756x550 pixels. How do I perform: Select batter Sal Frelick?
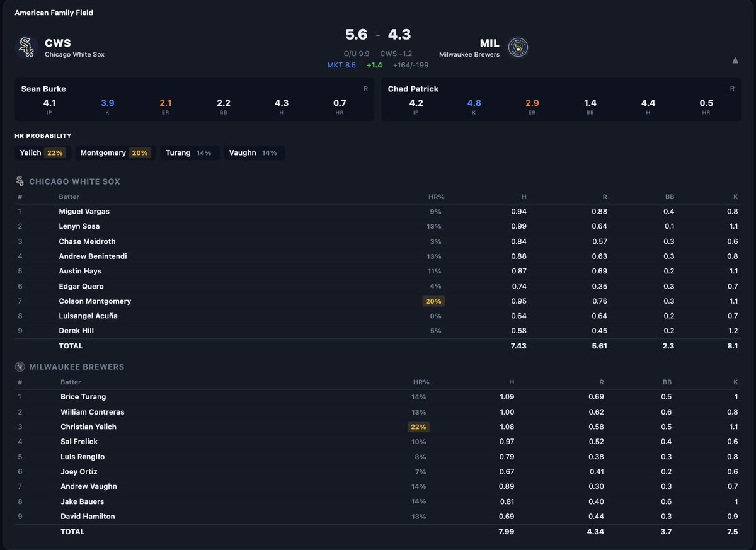[79, 442]
